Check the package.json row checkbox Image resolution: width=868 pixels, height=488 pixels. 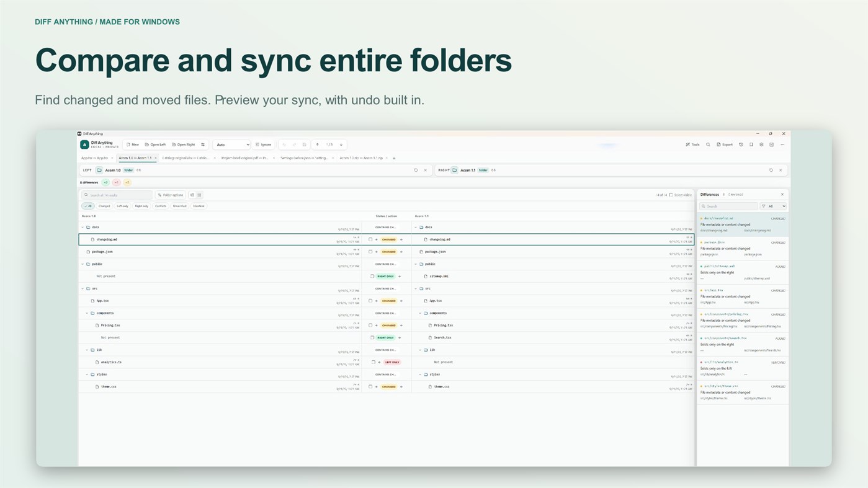coord(370,252)
